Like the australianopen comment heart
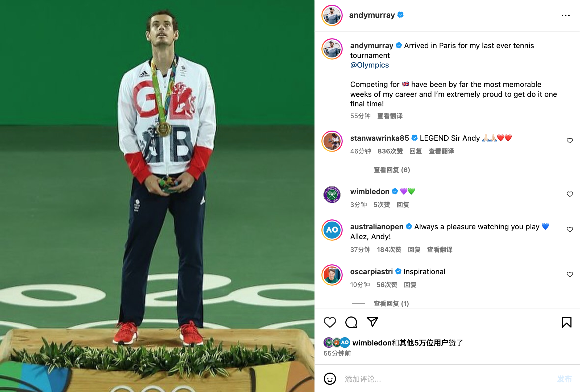The height and width of the screenshot is (392, 580). click(x=570, y=230)
